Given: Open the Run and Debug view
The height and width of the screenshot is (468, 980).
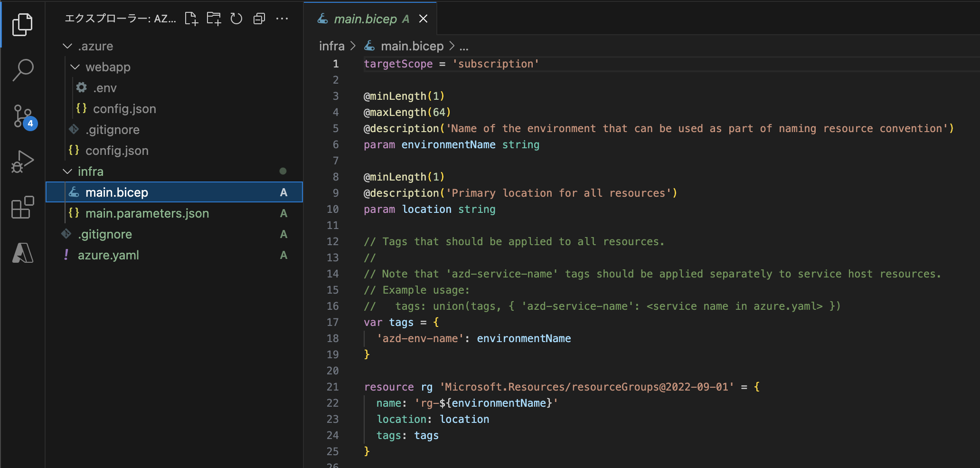Looking at the screenshot, I should [22, 162].
